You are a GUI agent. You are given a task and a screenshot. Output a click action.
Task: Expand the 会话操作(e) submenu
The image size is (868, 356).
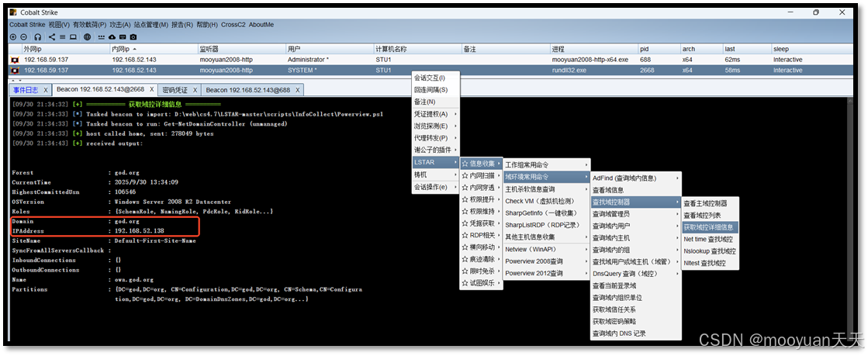(x=436, y=187)
